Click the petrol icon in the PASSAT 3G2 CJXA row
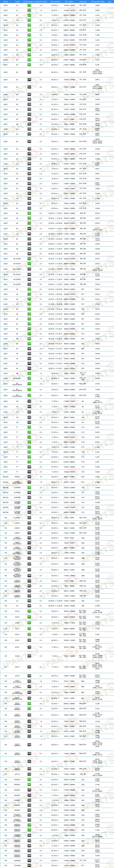114x868 pixels. tap(29, 785)
